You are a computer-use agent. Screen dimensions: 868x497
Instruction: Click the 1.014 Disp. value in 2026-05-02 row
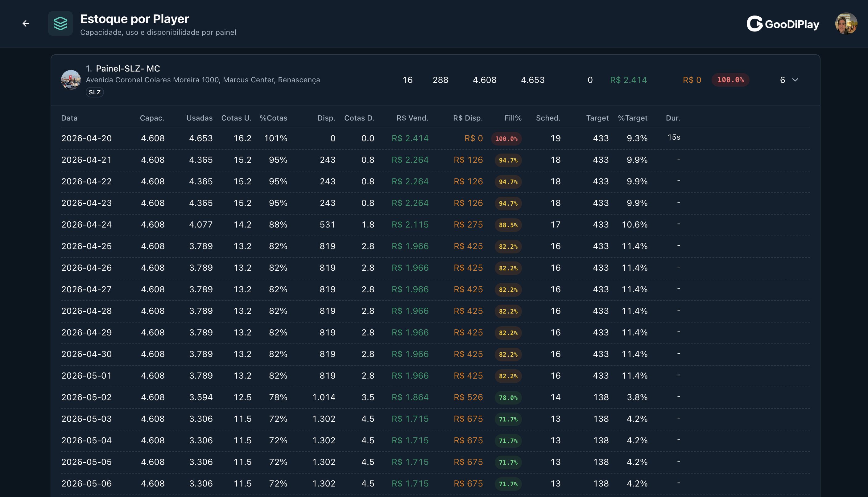click(x=324, y=397)
